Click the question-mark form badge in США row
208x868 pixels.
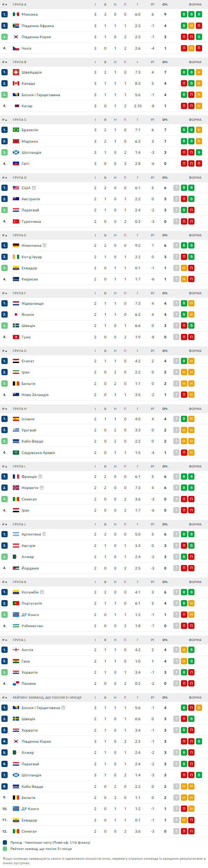176,188
